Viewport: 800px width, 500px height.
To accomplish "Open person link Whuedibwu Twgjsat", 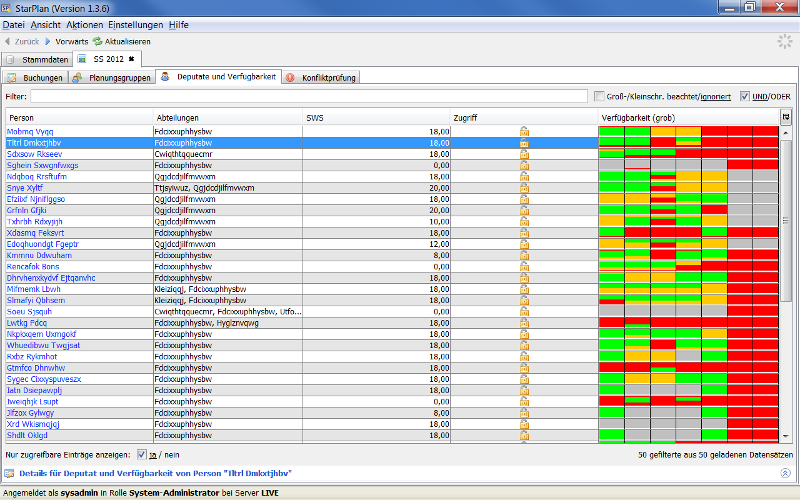I will point(43,345).
